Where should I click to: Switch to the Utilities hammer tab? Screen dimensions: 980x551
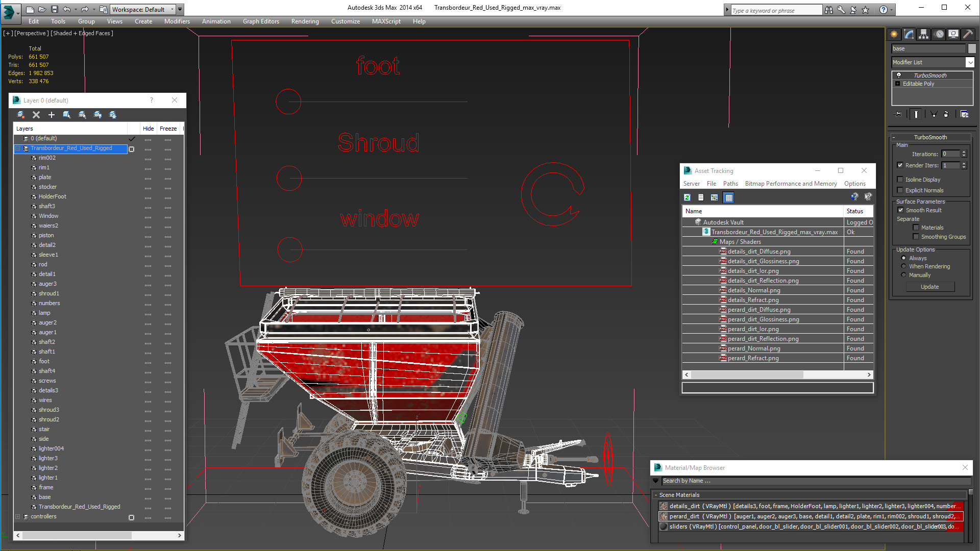(x=968, y=34)
